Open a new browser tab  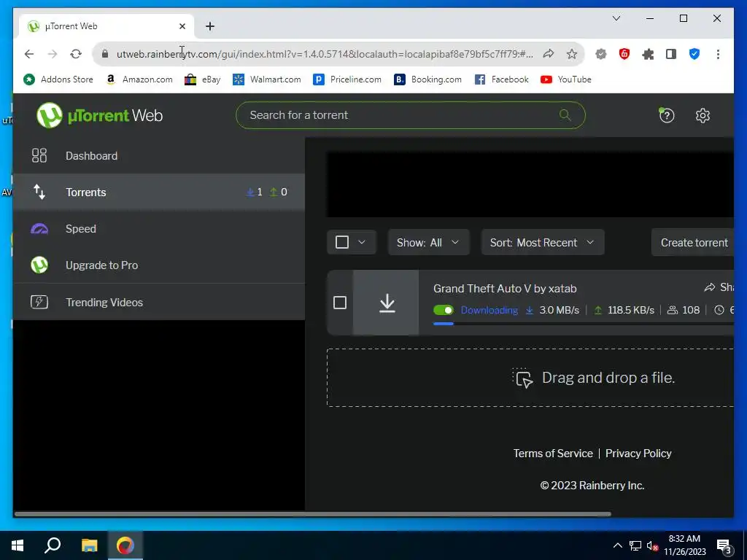210,26
